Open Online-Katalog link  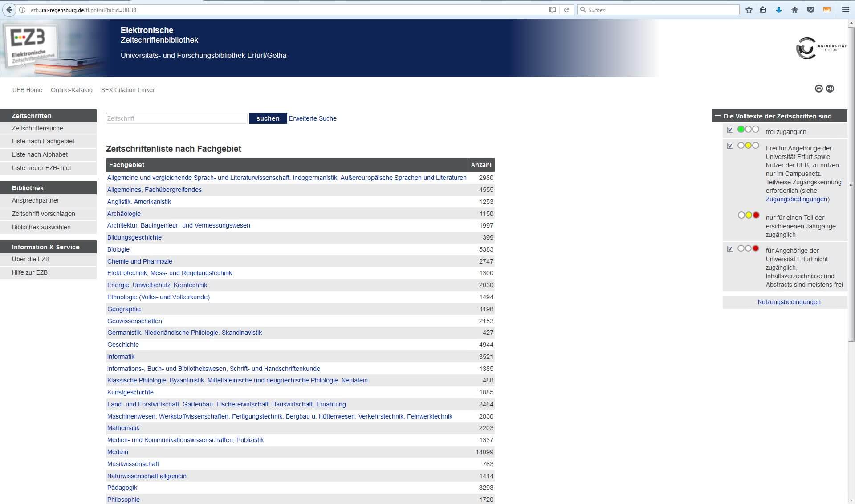pyautogui.click(x=72, y=90)
